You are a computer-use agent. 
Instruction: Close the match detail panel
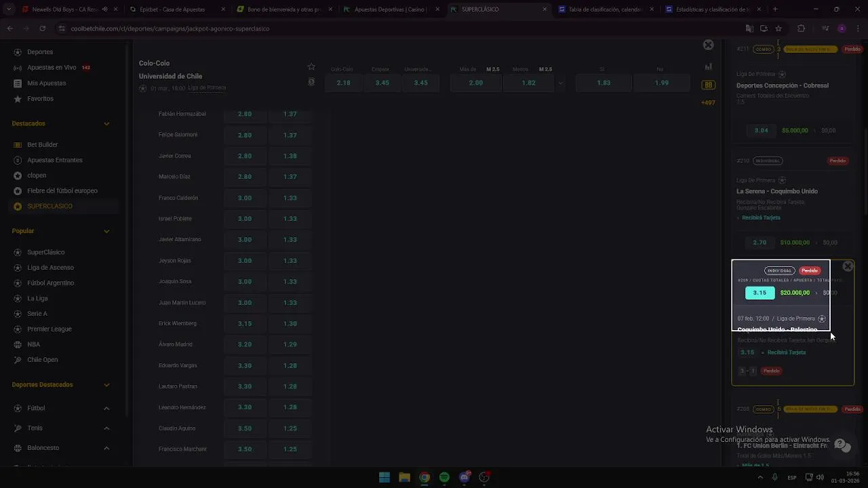click(708, 45)
